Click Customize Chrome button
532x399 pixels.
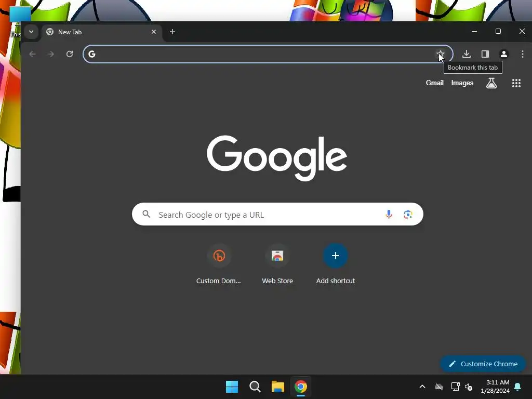pyautogui.click(x=483, y=364)
